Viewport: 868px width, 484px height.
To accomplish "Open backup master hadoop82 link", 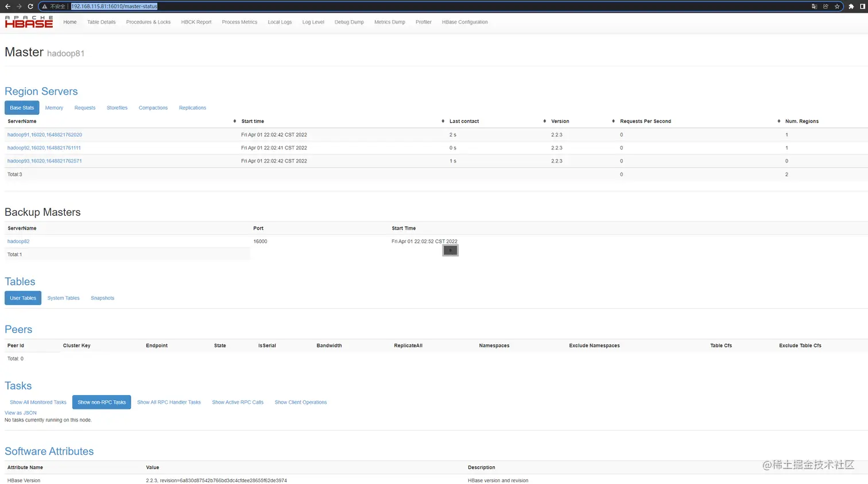I will (x=18, y=242).
